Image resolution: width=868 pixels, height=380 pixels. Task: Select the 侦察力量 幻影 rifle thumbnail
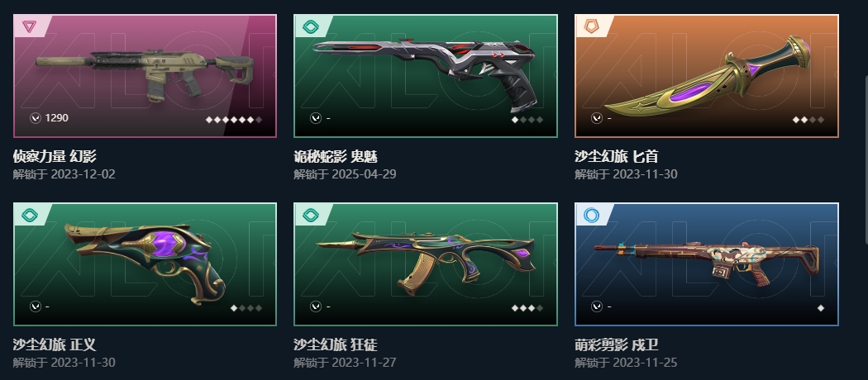click(145, 76)
